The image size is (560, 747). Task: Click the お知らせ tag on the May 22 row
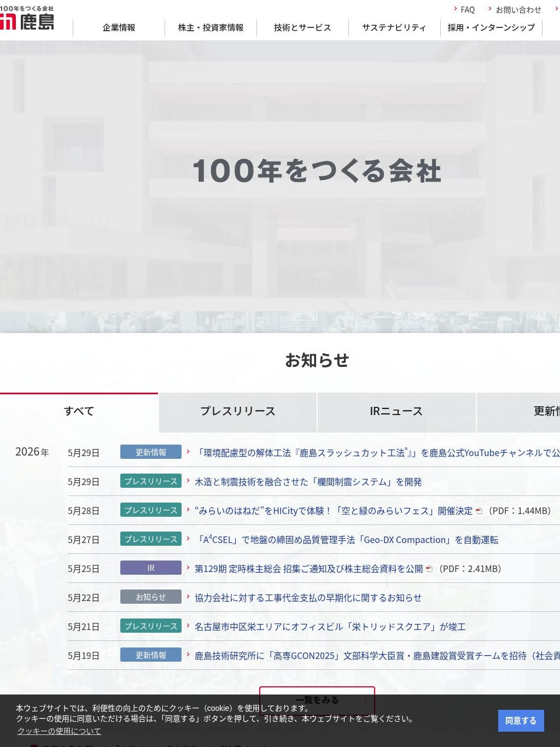click(x=151, y=597)
